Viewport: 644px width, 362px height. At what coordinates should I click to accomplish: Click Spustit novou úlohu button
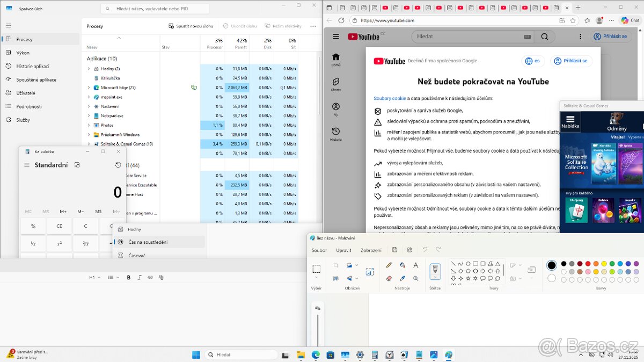point(191,26)
